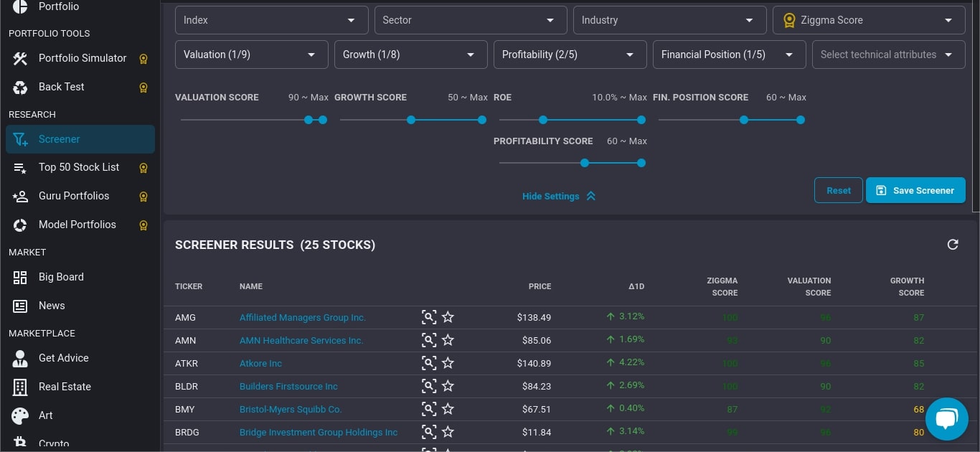The height and width of the screenshot is (452, 980).
Task: Open the Affiliated Managers Group Inc. link
Action: pyautogui.click(x=302, y=317)
